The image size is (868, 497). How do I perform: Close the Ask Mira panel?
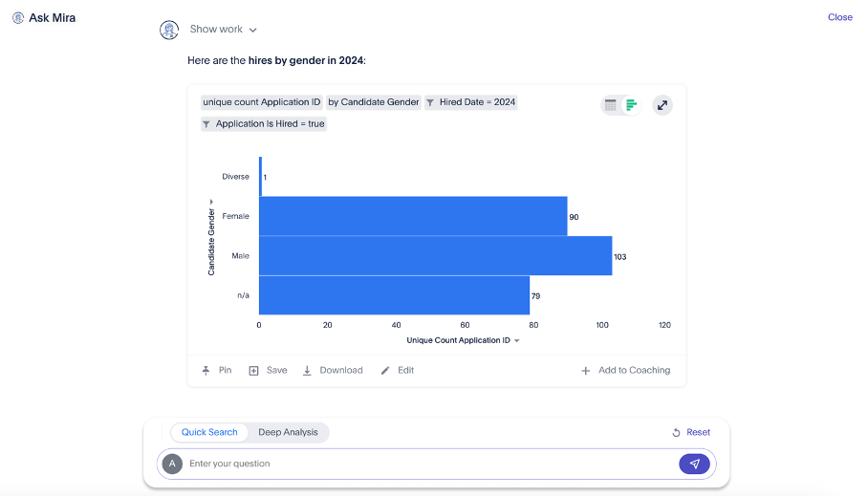839,17
